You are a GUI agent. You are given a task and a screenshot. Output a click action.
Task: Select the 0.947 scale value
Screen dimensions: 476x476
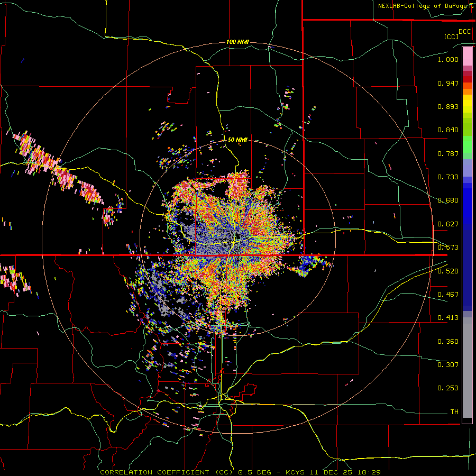coord(448,83)
